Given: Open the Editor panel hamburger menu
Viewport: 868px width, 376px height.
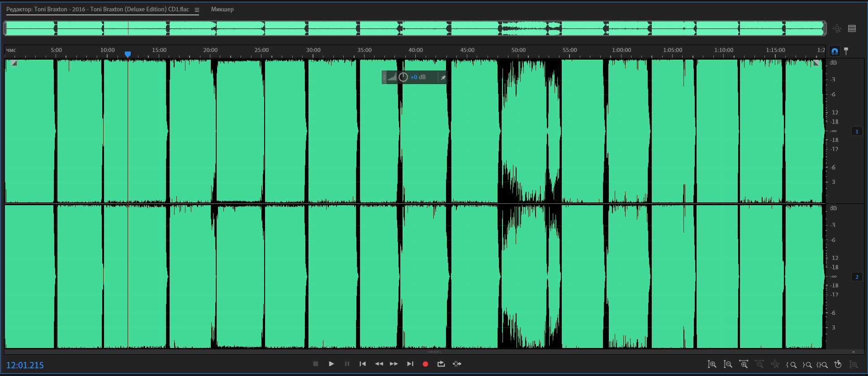Looking at the screenshot, I should (x=197, y=9).
